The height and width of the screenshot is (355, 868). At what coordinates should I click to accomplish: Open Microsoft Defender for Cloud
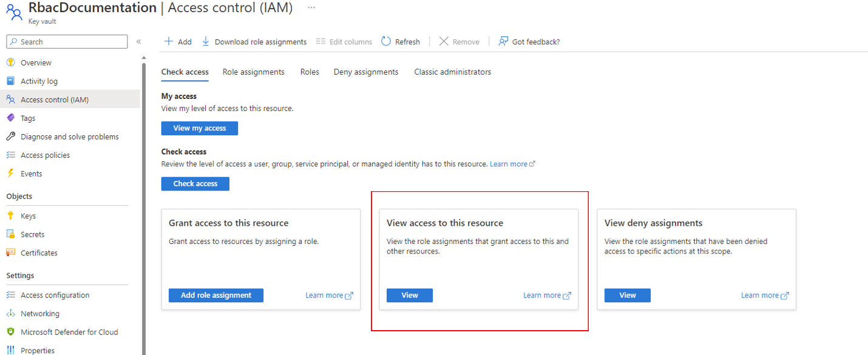tap(69, 332)
